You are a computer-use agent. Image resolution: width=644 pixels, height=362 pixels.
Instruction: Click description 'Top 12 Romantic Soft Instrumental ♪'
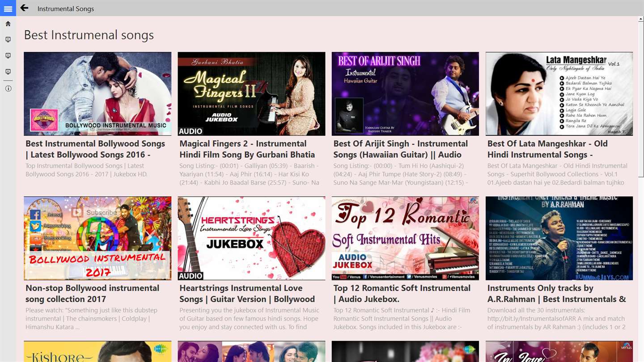(x=402, y=319)
